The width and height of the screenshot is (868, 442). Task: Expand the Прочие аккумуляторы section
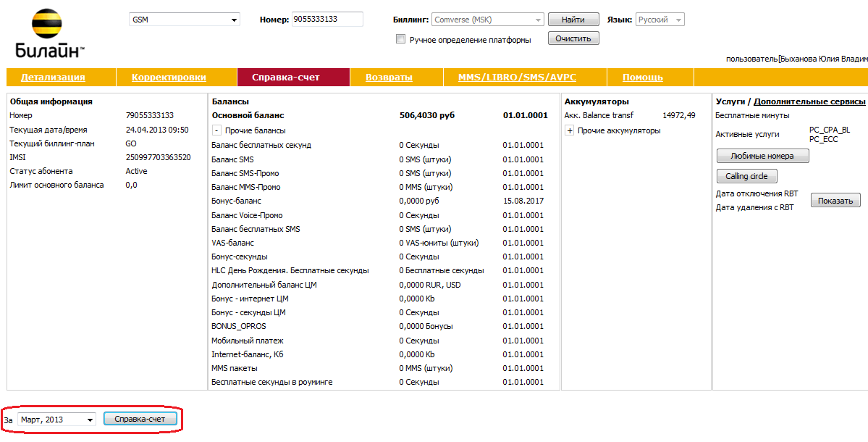(569, 130)
